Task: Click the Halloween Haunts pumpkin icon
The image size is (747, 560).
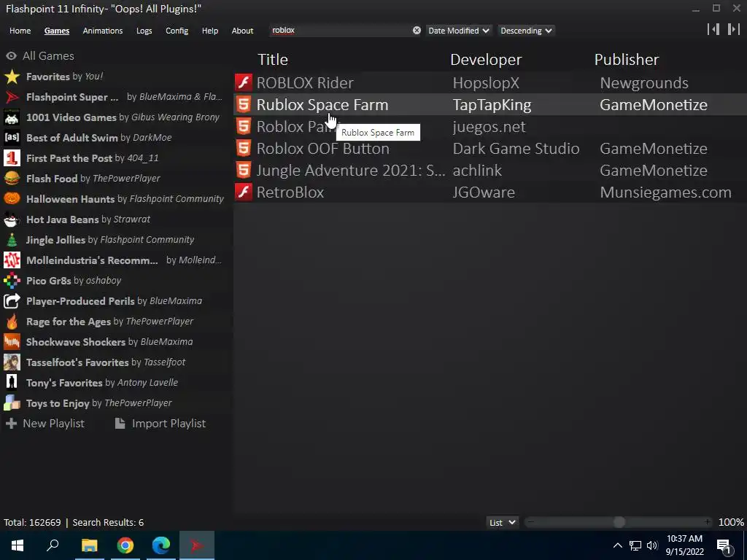Action: [x=12, y=199]
